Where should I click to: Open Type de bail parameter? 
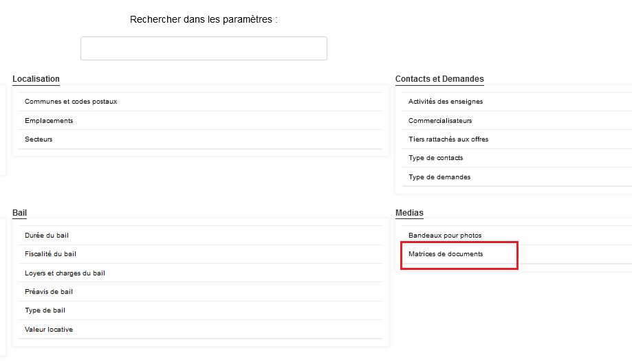point(45,310)
